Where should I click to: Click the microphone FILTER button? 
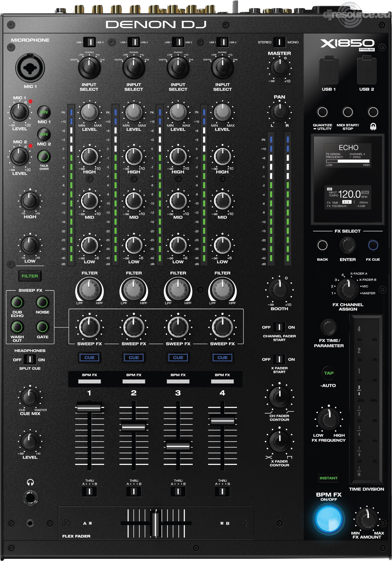click(x=30, y=276)
